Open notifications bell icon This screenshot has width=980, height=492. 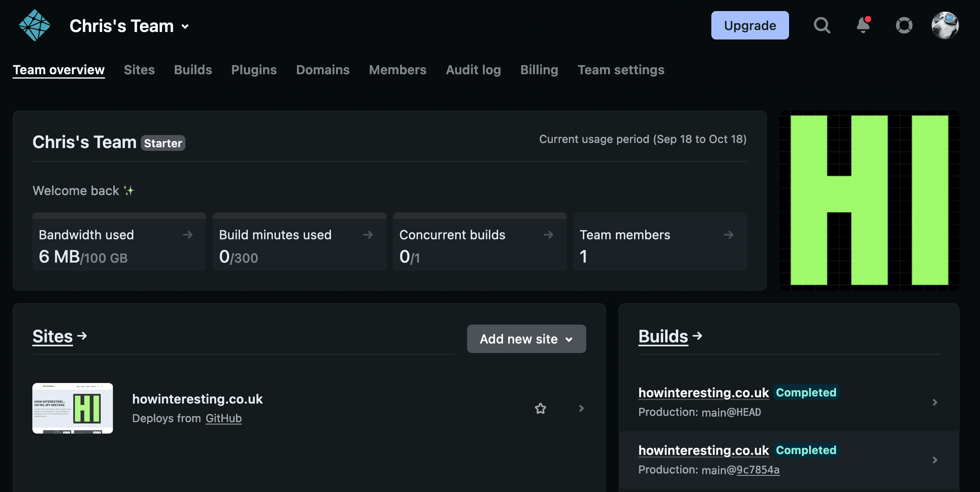pos(863,26)
